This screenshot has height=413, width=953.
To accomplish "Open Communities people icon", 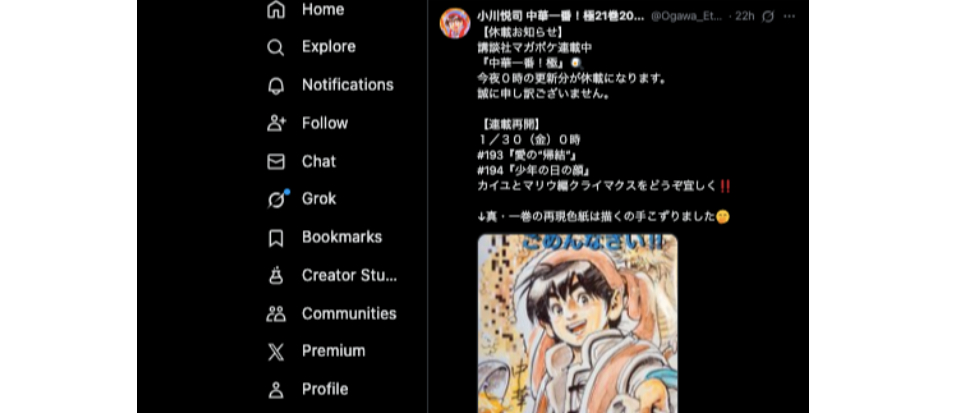I will pos(276,313).
